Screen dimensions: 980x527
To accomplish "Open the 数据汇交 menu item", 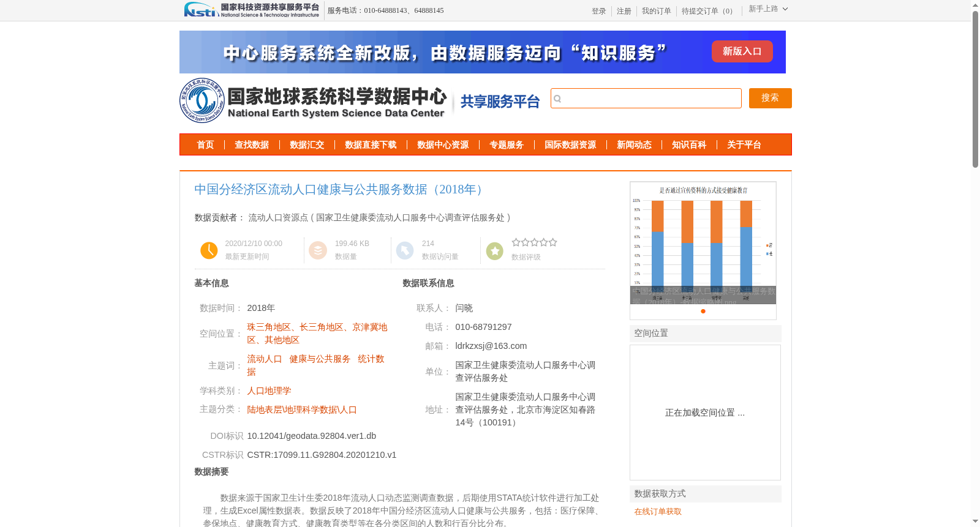I will coord(307,144).
